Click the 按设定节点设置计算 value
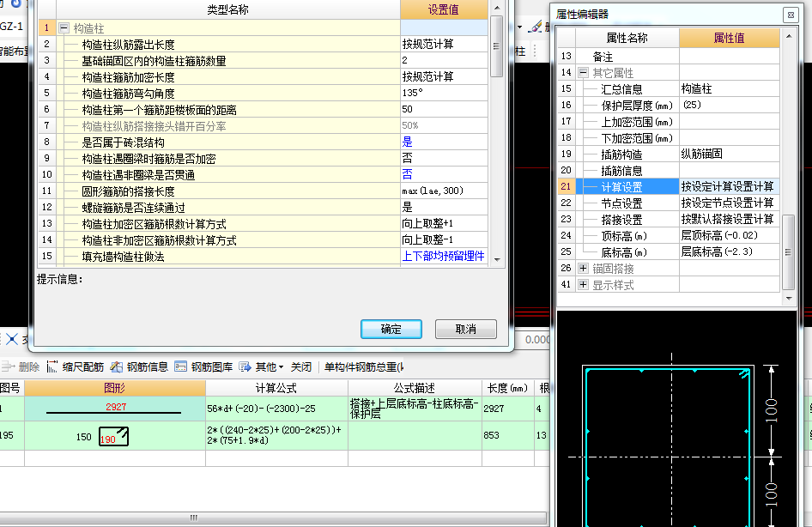This screenshot has width=812, height=527. 729,203
